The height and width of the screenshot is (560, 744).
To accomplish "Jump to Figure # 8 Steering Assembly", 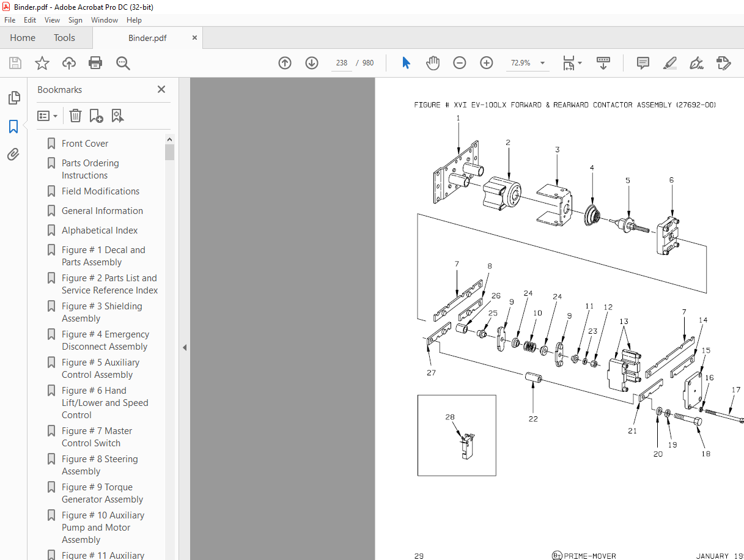I will (x=100, y=465).
